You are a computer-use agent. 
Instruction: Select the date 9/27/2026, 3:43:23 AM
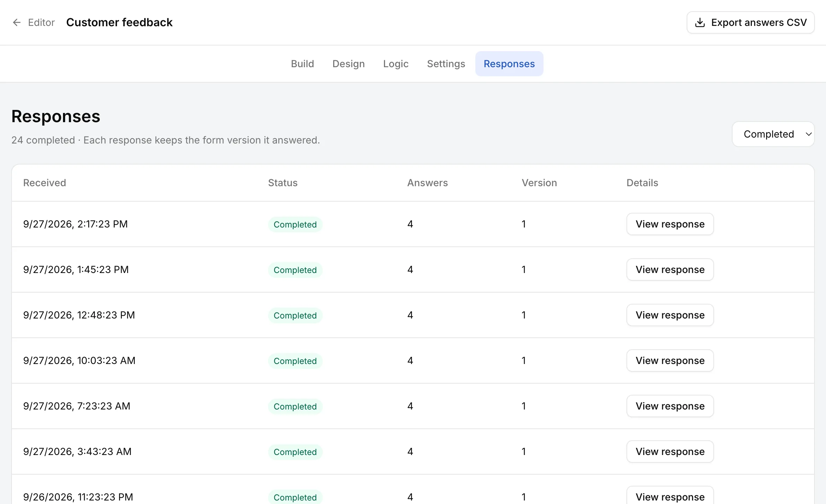(x=77, y=451)
